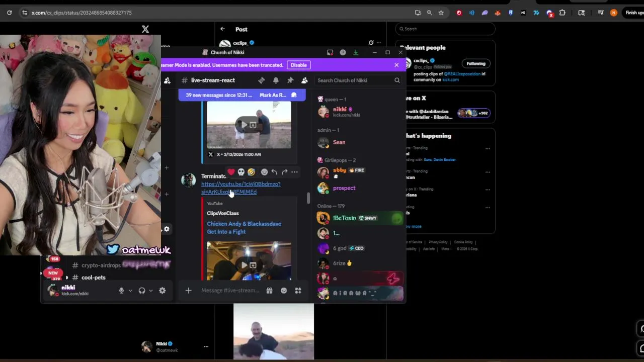Dismiss the Streamer Mode purple banner
The width and height of the screenshot is (644, 362).
pyautogui.click(x=396, y=65)
